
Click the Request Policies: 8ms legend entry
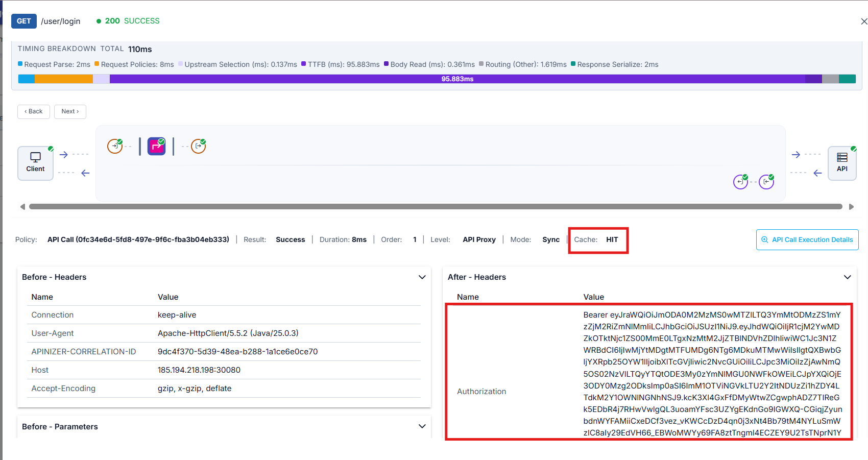[134, 64]
